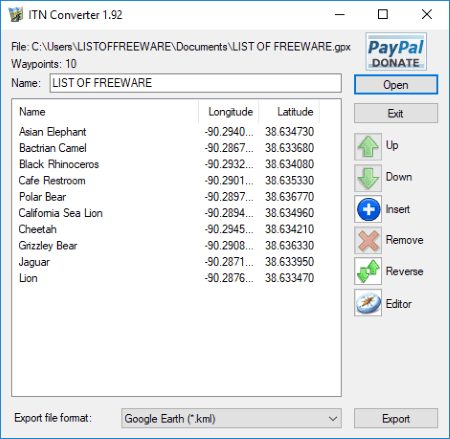This screenshot has height=439, width=450.
Task: Click latitude value 38.633470
Action: (289, 278)
